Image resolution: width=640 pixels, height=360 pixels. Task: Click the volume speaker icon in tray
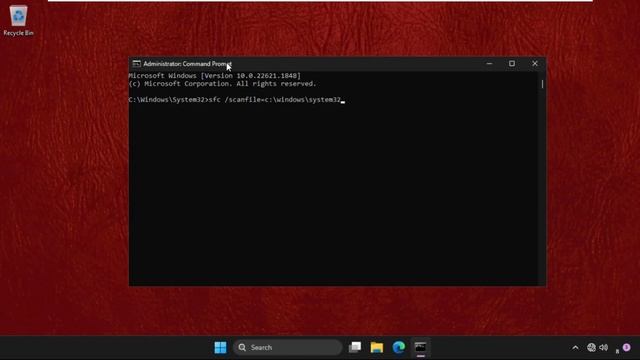pyautogui.click(x=604, y=347)
